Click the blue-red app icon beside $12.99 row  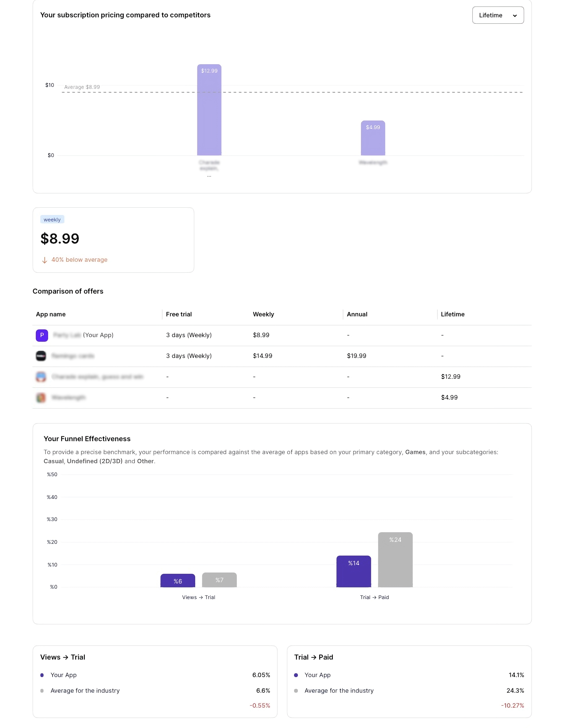click(x=41, y=377)
